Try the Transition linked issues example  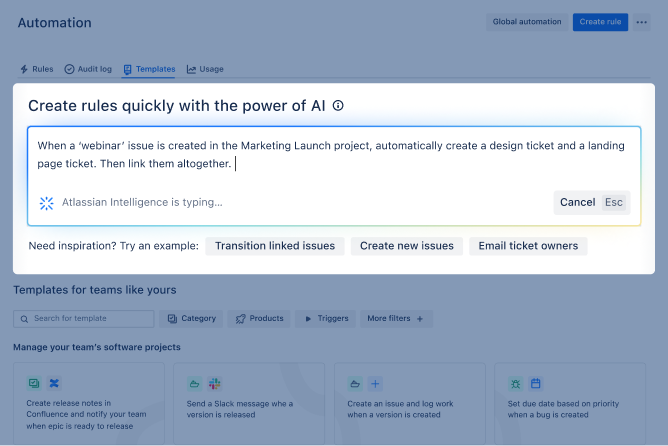tap(275, 246)
